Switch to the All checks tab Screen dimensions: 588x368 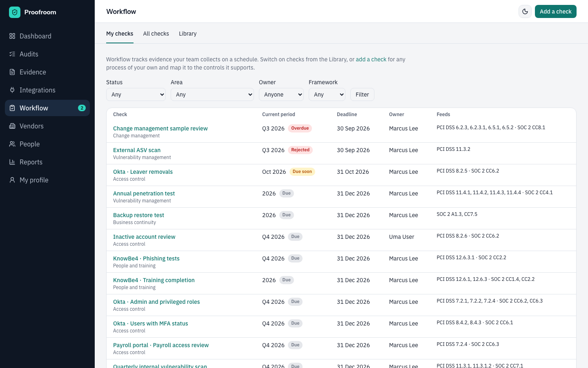tap(156, 34)
